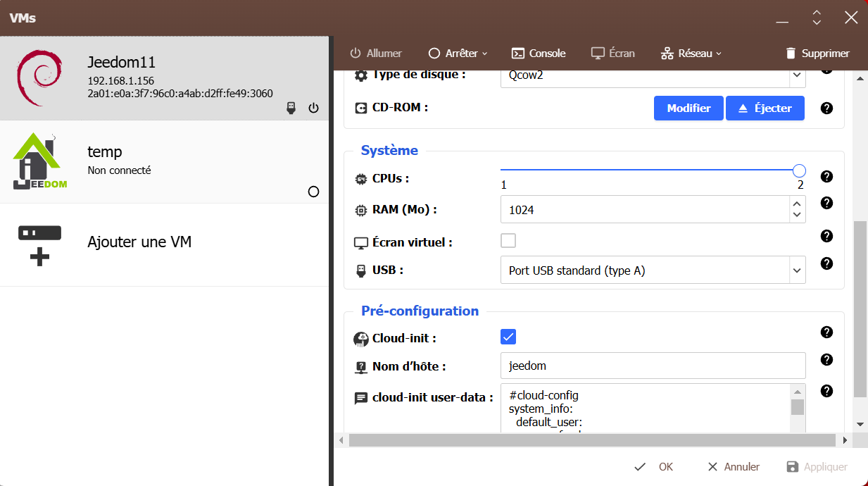Click the help icon next to CD-ROM
This screenshot has width=868, height=486.
[827, 108]
